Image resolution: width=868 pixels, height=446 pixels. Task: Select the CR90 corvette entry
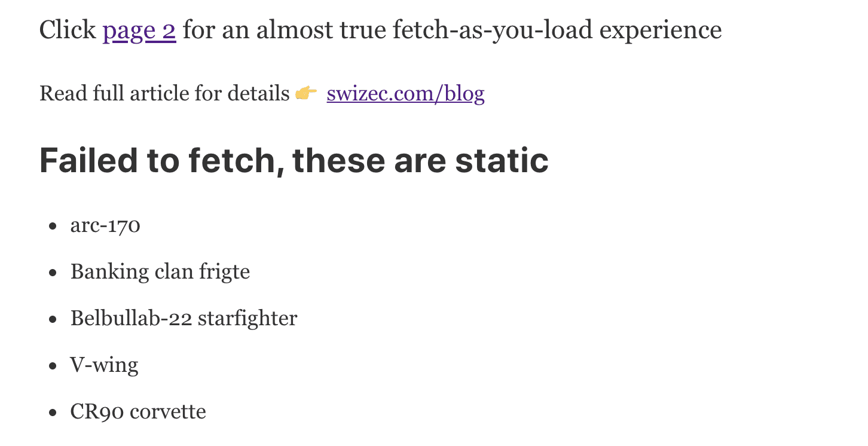[138, 411]
